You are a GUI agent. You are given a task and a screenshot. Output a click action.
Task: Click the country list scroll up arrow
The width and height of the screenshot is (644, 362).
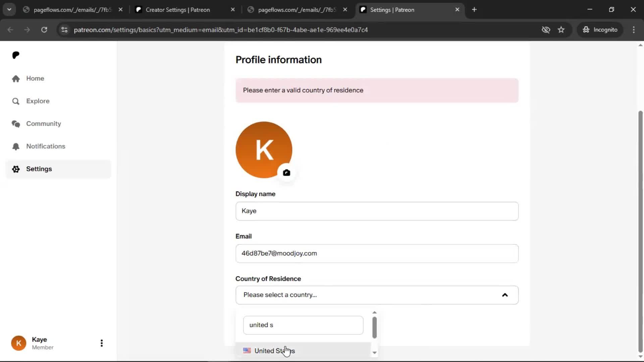coord(375,312)
